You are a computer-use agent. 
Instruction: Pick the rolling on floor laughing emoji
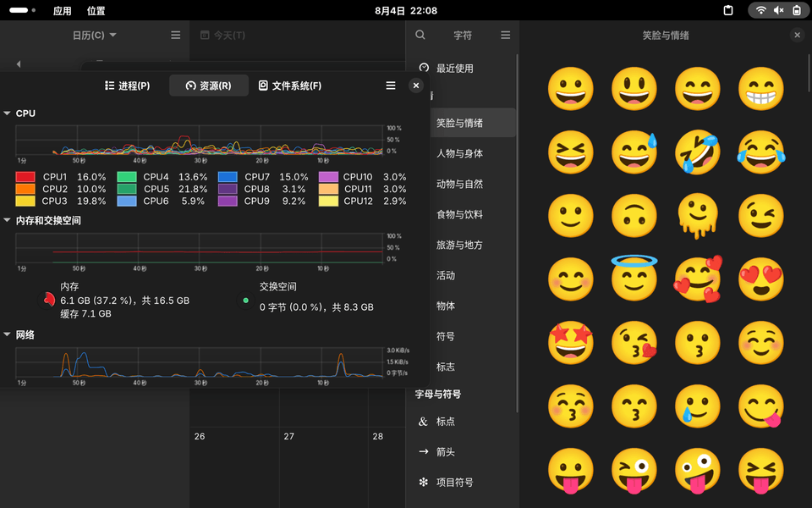click(x=697, y=152)
